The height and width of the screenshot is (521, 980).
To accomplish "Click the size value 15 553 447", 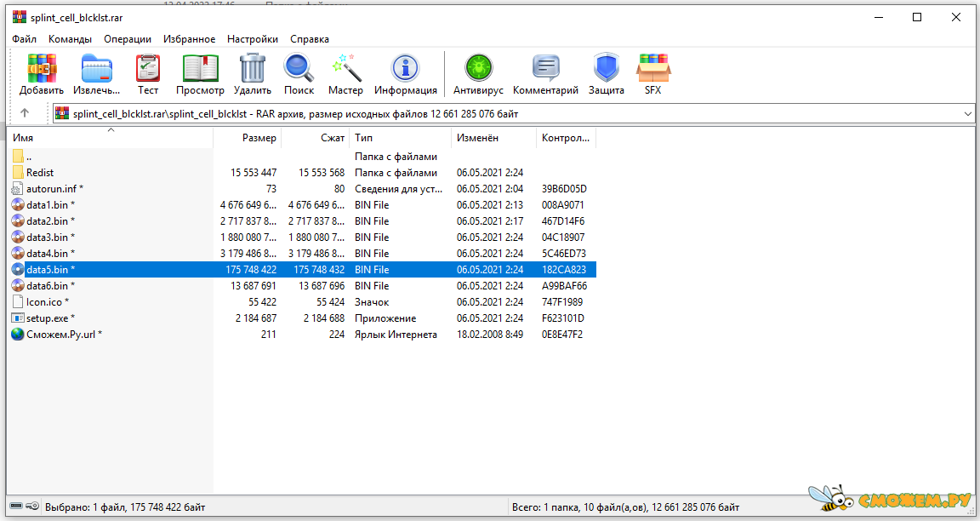I will coord(254,173).
